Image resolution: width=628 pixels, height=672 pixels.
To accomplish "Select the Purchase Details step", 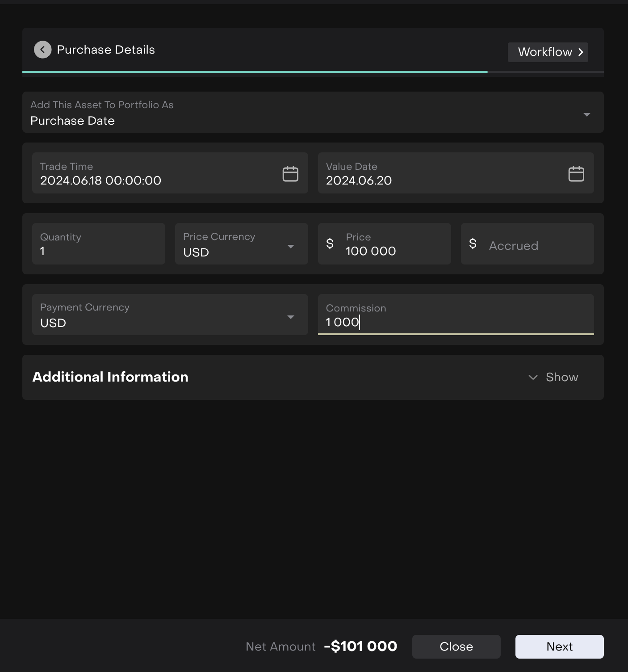I will [x=105, y=50].
